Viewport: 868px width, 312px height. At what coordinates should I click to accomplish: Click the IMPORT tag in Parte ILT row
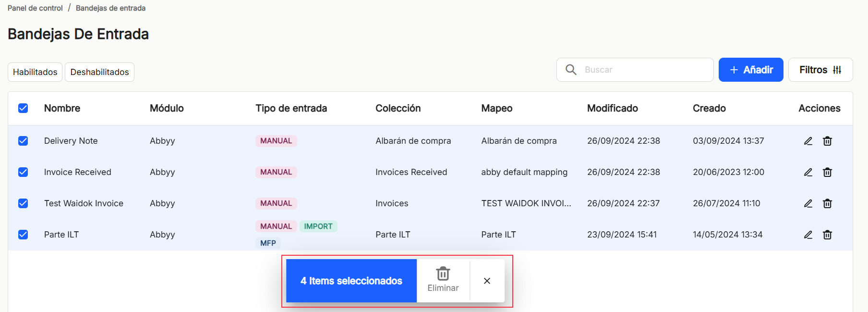click(x=318, y=226)
